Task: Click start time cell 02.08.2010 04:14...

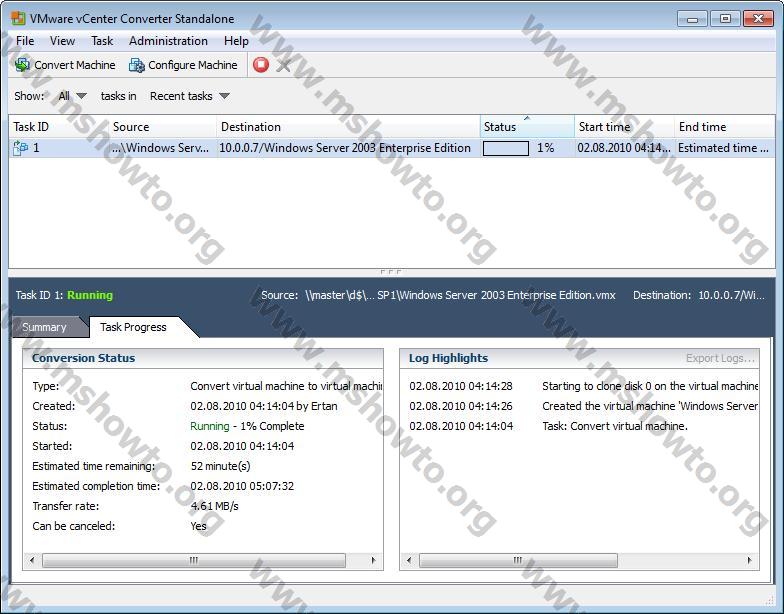Action: click(x=624, y=148)
